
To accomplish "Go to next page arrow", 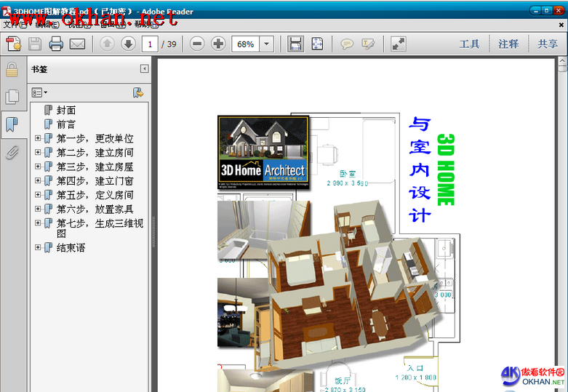I will [x=128, y=44].
